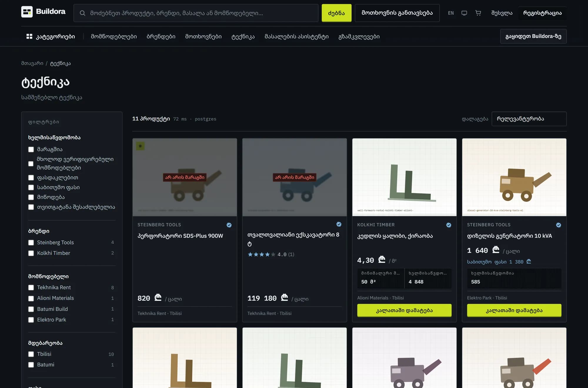Add the diesel generator to cart
Image resolution: width=588 pixels, height=388 pixels.
[x=514, y=310]
